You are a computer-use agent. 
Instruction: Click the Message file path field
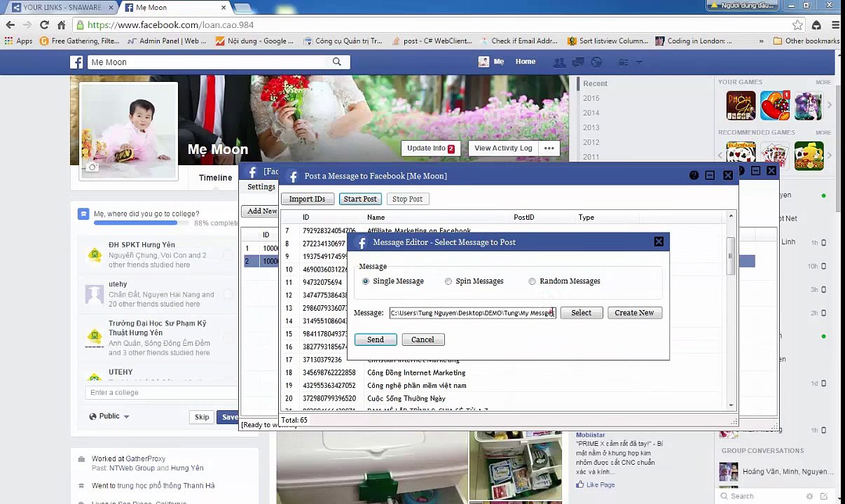(472, 313)
